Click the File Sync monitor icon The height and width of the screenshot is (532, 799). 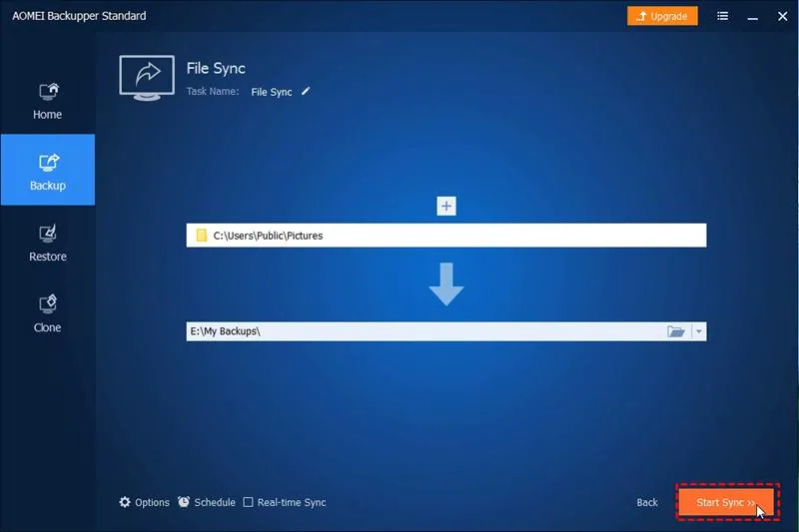point(147,78)
